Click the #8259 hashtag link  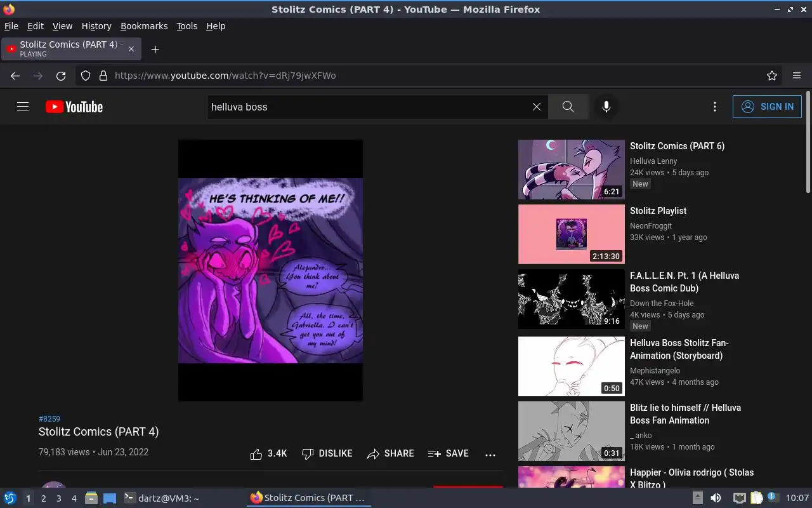(49, 418)
